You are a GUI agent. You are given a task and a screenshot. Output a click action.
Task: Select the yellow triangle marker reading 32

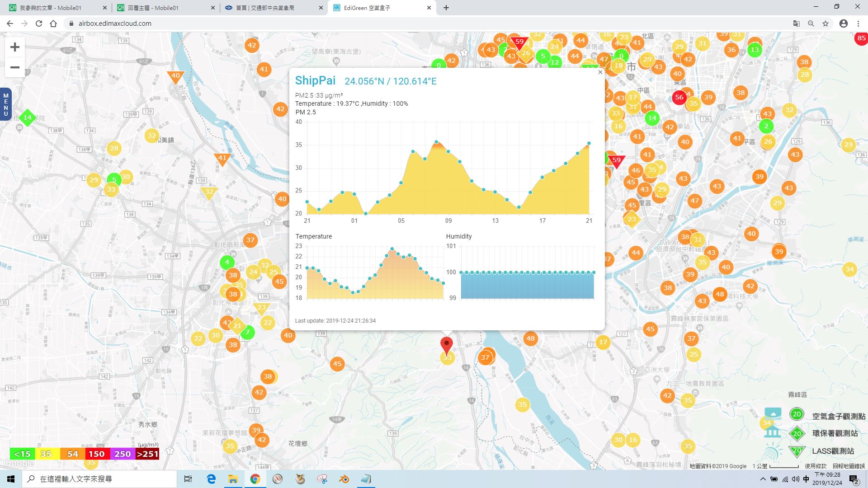point(209,192)
